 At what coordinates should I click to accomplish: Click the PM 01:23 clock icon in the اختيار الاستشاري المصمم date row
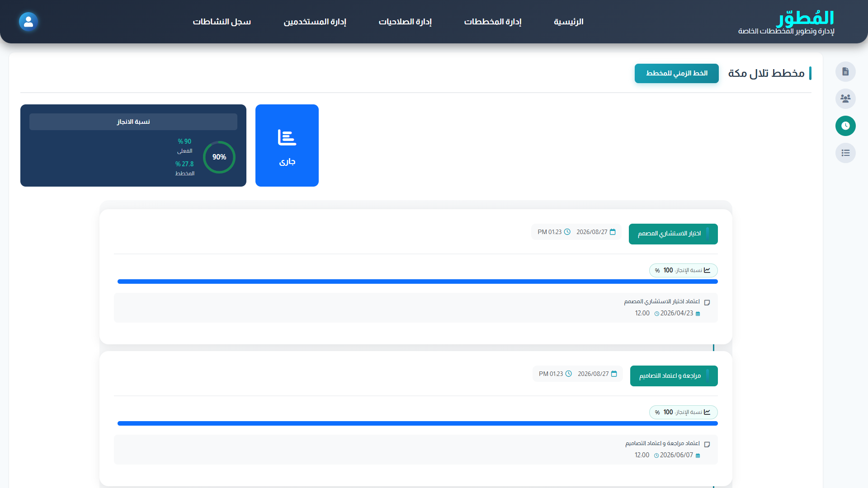click(567, 232)
